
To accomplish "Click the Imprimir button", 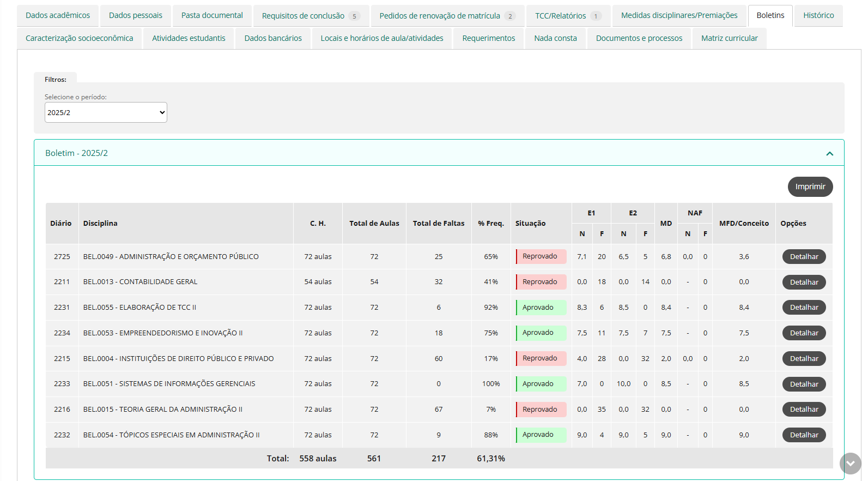I will (x=810, y=187).
